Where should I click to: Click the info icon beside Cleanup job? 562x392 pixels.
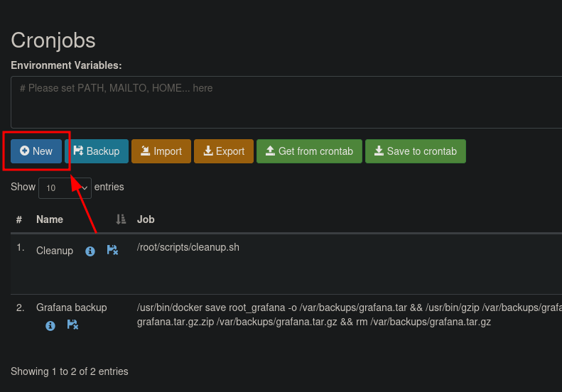click(x=90, y=251)
